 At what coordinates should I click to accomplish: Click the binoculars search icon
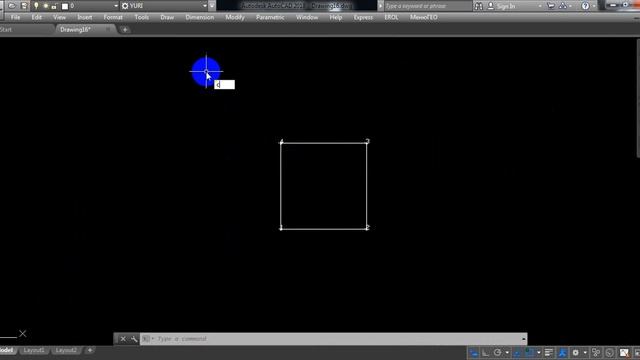479,6
